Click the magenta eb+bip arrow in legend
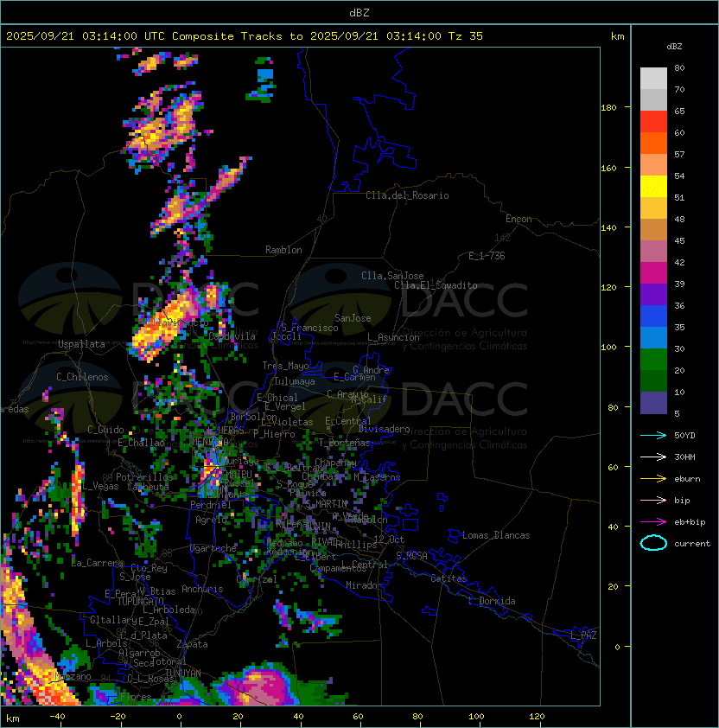This screenshot has height=728, width=719. coord(653,522)
